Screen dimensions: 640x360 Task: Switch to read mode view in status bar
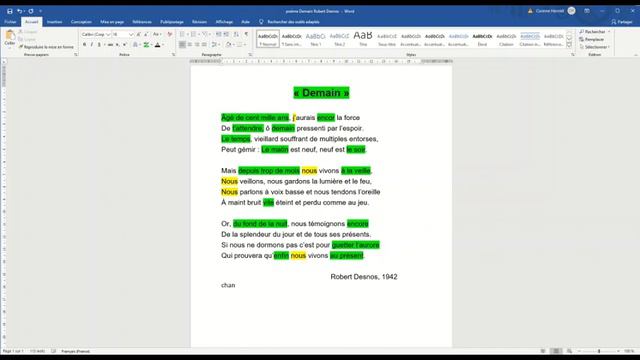(543, 351)
